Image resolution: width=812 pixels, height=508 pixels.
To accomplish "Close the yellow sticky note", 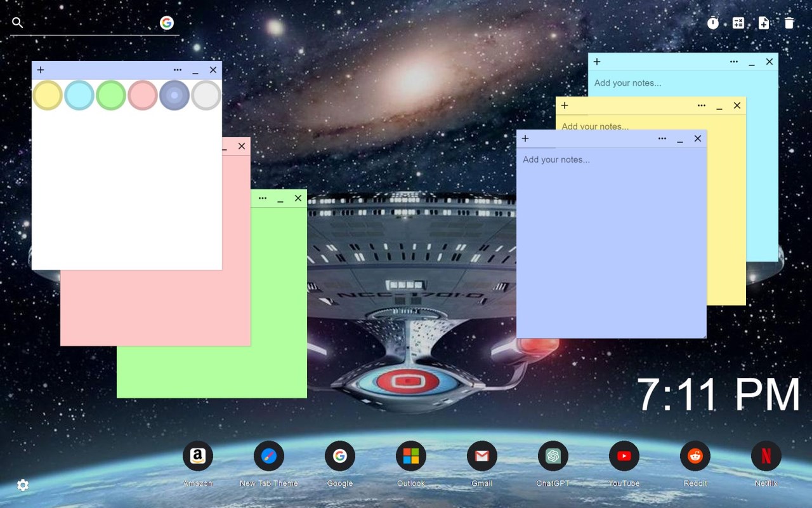I will click(737, 105).
